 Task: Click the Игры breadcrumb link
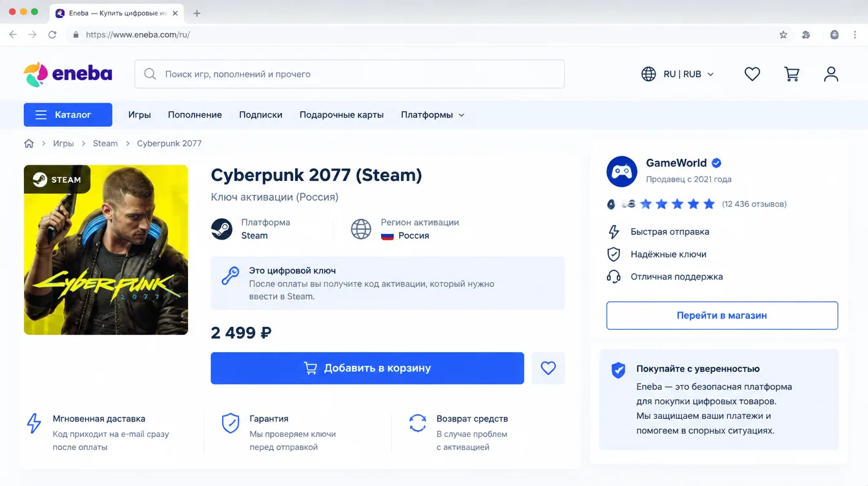tap(63, 143)
